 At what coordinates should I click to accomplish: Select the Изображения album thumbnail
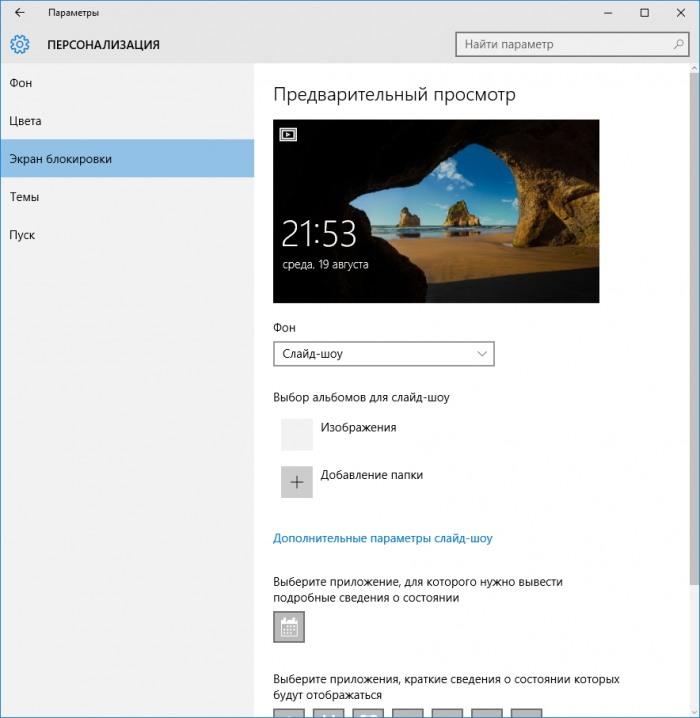coord(297,434)
